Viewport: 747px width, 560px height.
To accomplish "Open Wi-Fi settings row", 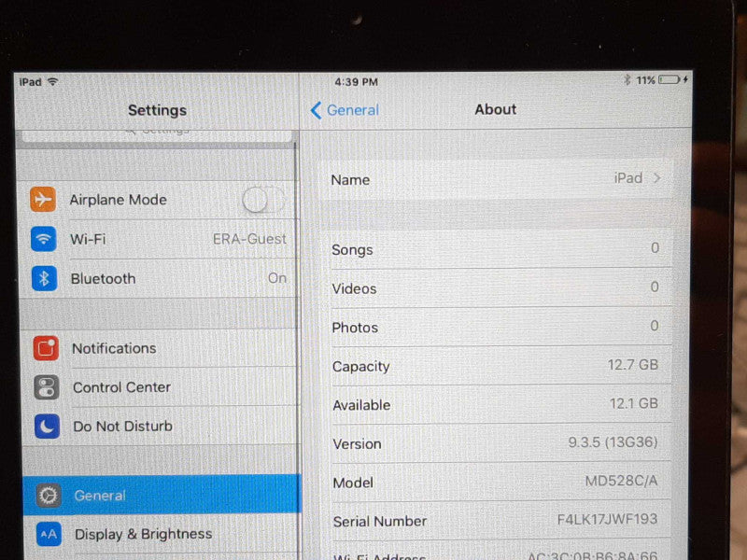I will point(158,239).
